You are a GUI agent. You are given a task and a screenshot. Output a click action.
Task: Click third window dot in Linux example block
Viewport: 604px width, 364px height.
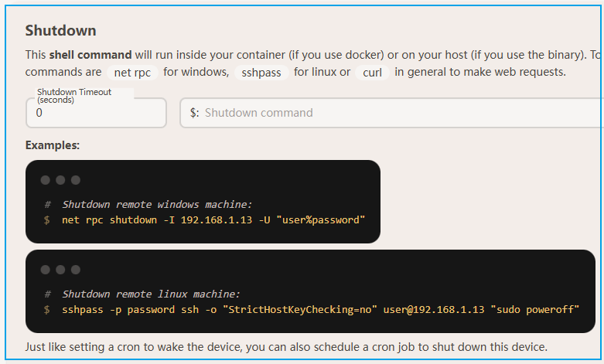(75, 270)
